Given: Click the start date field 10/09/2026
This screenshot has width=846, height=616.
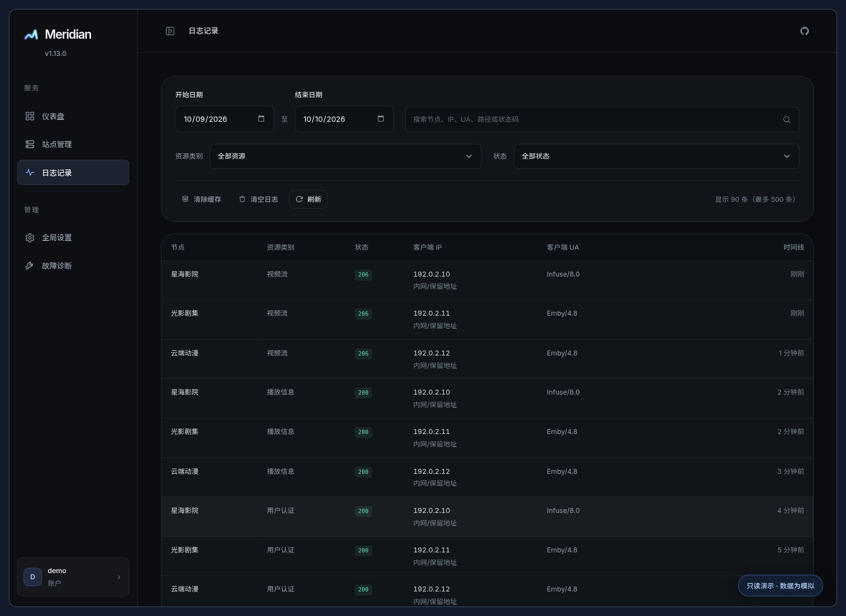Looking at the screenshot, I should pyautogui.click(x=225, y=119).
